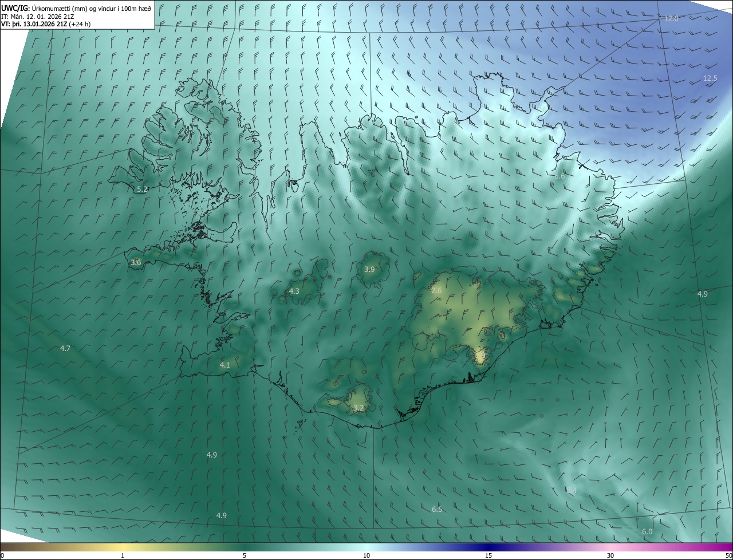
Task: Click the 2.6 value over the large glacier
Action: coord(436,291)
